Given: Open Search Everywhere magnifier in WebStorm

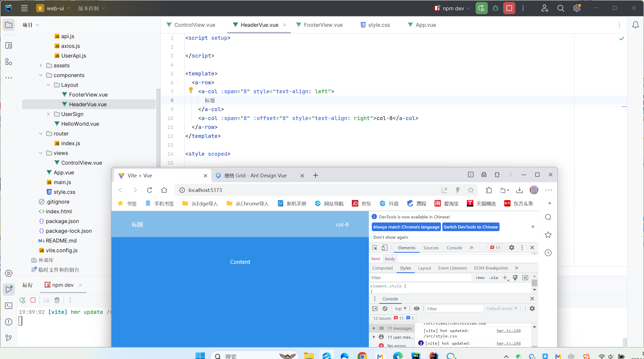Looking at the screenshot, I should (x=561, y=8).
